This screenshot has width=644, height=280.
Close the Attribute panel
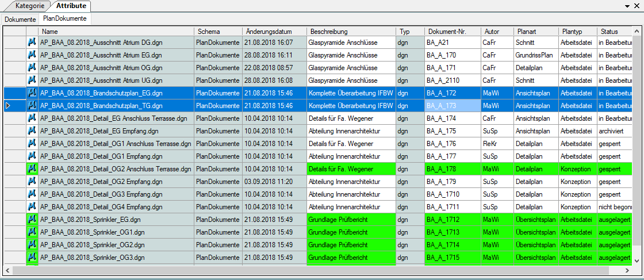coord(637,6)
